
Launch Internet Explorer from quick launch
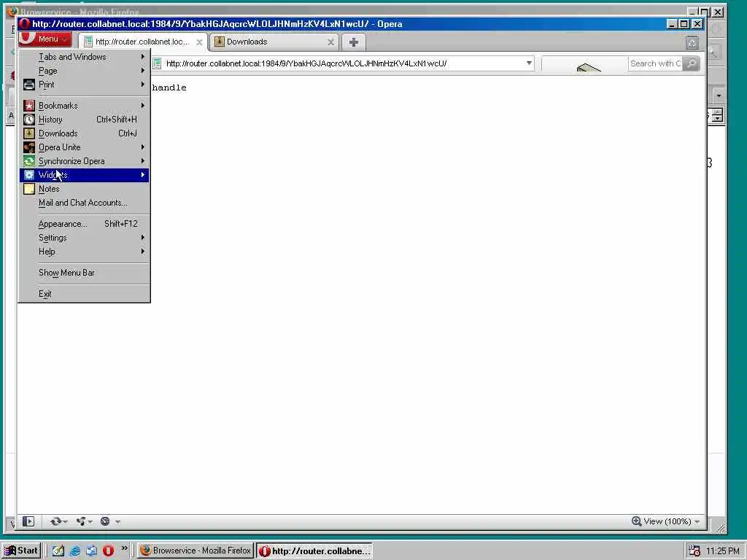pyautogui.click(x=75, y=551)
